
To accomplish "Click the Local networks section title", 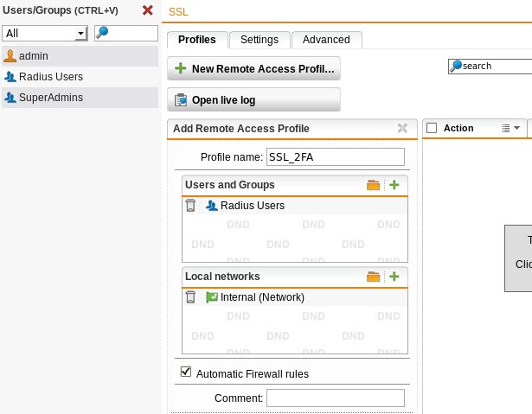I will tap(222, 277).
